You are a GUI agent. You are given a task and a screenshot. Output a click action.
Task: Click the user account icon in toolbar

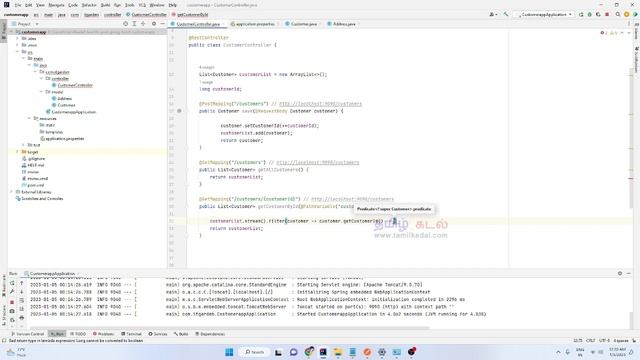tap(493, 14)
